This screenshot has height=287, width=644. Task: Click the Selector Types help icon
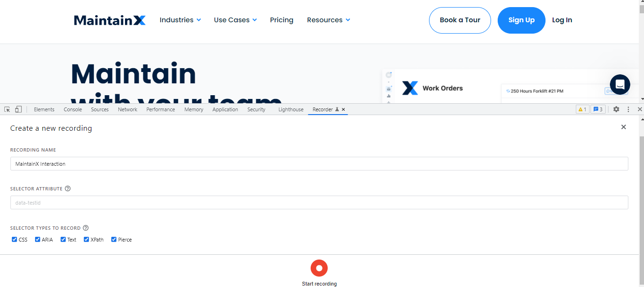point(86,228)
